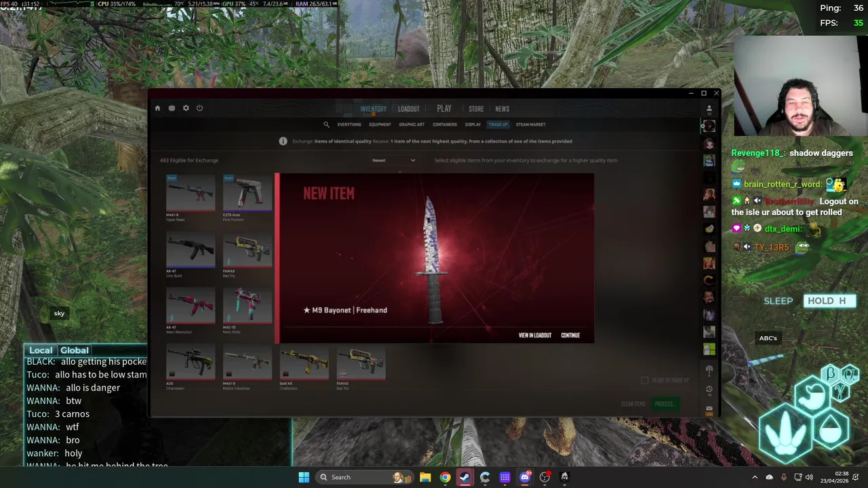Viewport: 868px width, 488px height.
Task: Open the purple grid app in taskbar
Action: 505,477
